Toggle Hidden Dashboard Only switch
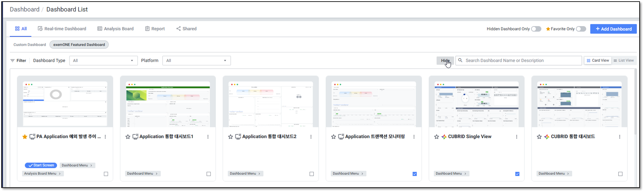This screenshot has height=192, width=644. pyautogui.click(x=536, y=29)
